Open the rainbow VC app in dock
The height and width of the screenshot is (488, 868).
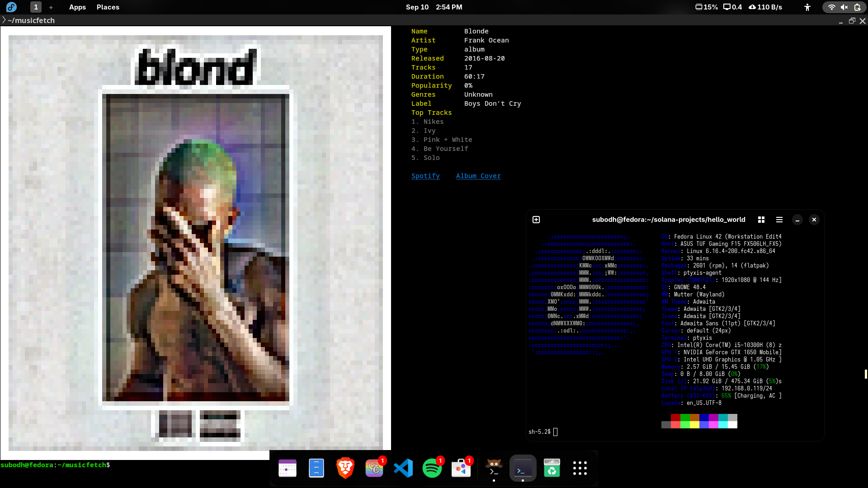374,468
